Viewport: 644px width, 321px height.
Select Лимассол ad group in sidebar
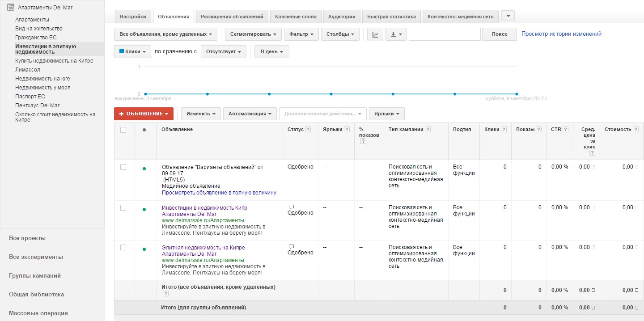[28, 70]
